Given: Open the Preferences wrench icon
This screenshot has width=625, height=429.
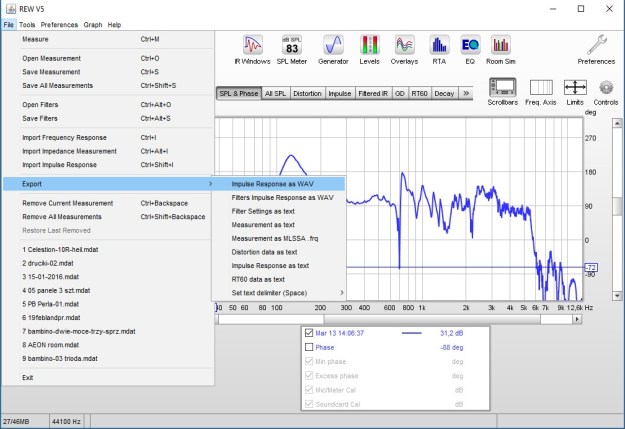Looking at the screenshot, I should coord(597,47).
